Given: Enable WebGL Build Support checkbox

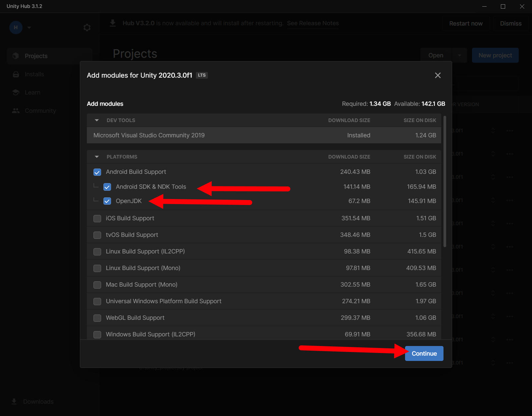Looking at the screenshot, I should tap(97, 318).
